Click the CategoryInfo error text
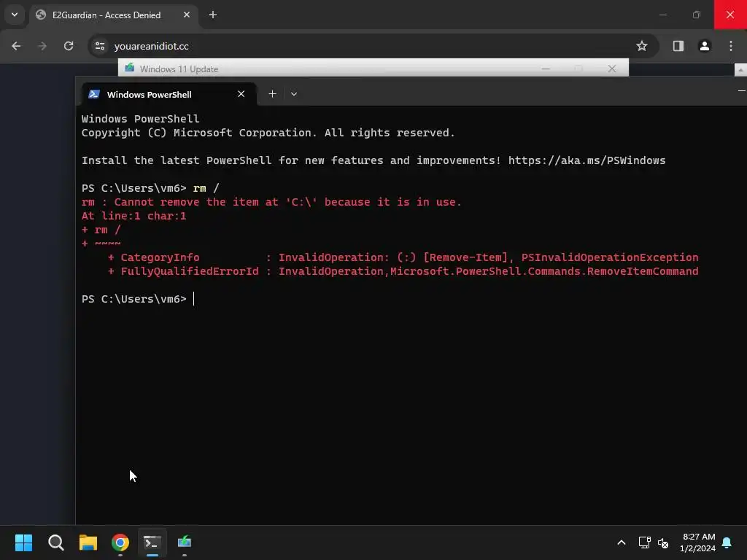The image size is (747, 560). point(160,257)
